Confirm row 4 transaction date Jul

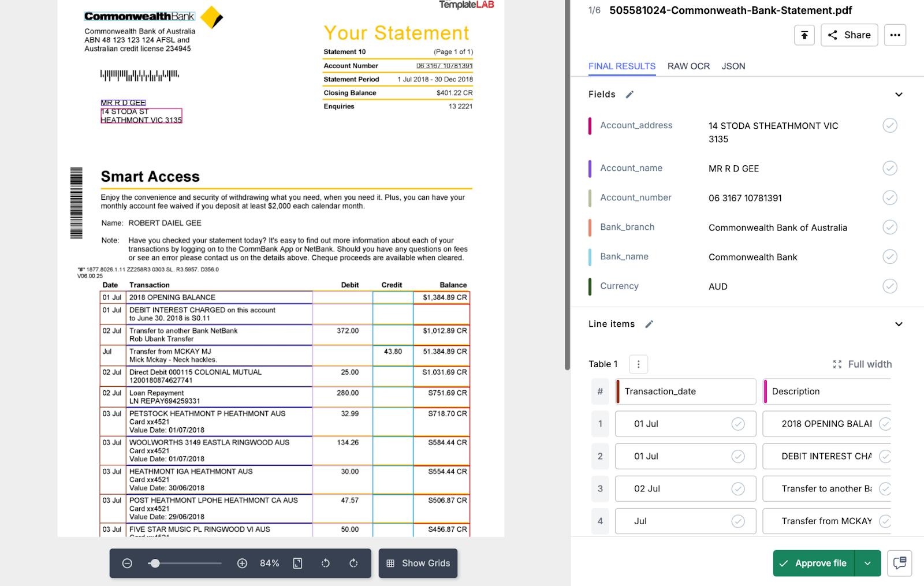point(738,521)
